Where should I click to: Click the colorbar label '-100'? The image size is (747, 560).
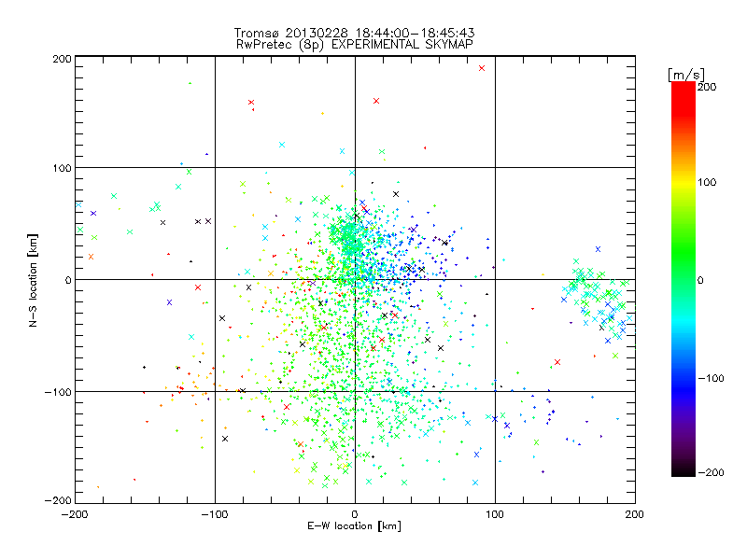[x=711, y=378]
